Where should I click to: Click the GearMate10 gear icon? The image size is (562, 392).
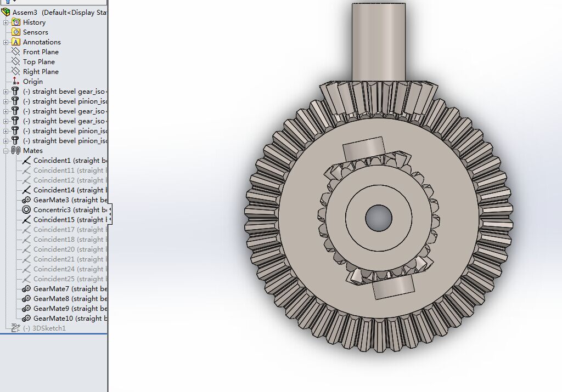(x=26, y=318)
